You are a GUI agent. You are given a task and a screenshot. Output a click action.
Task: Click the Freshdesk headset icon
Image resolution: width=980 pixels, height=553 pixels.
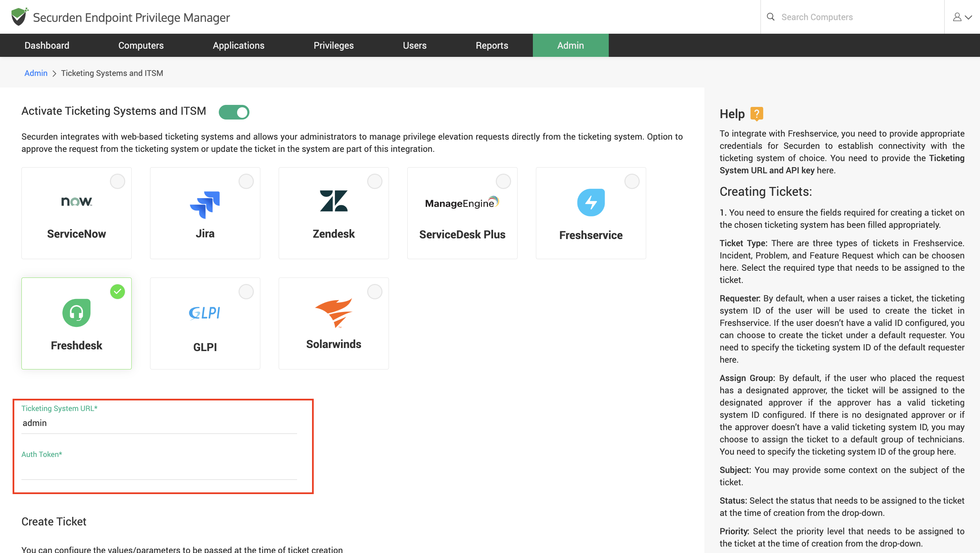(77, 313)
